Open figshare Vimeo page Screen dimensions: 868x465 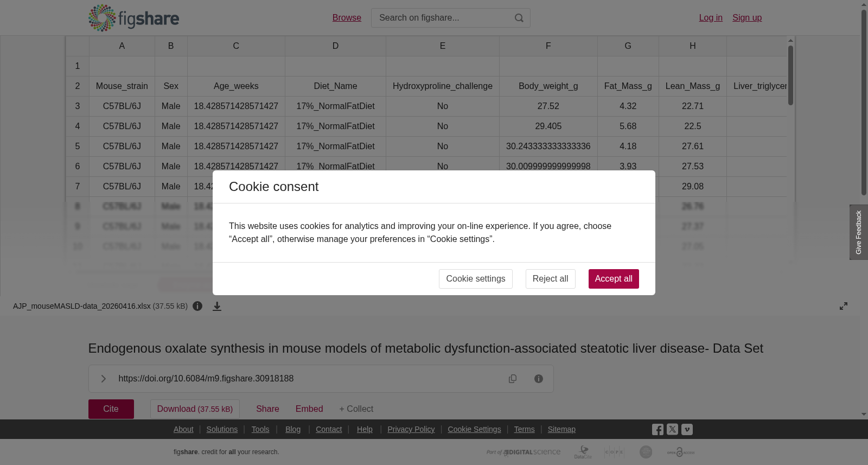687,429
